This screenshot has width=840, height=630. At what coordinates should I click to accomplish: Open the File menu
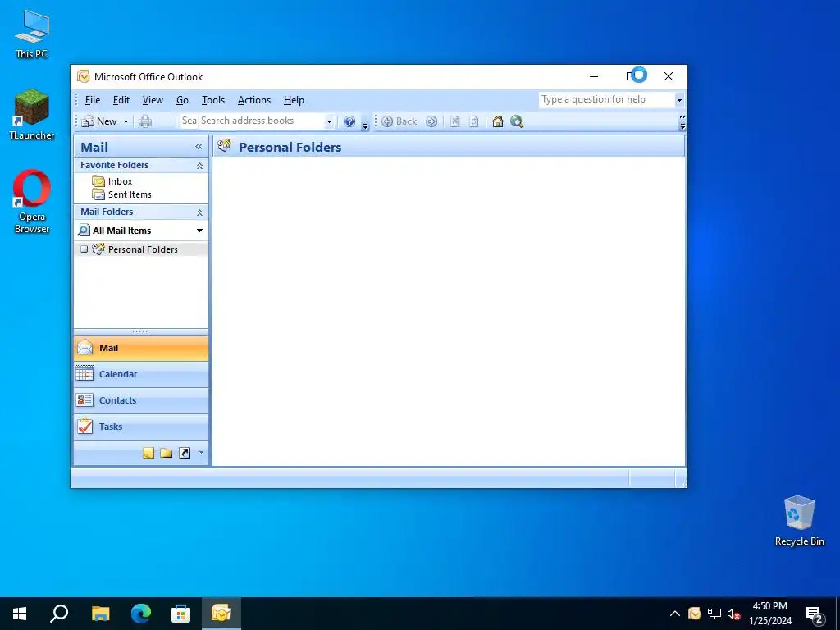(x=93, y=100)
